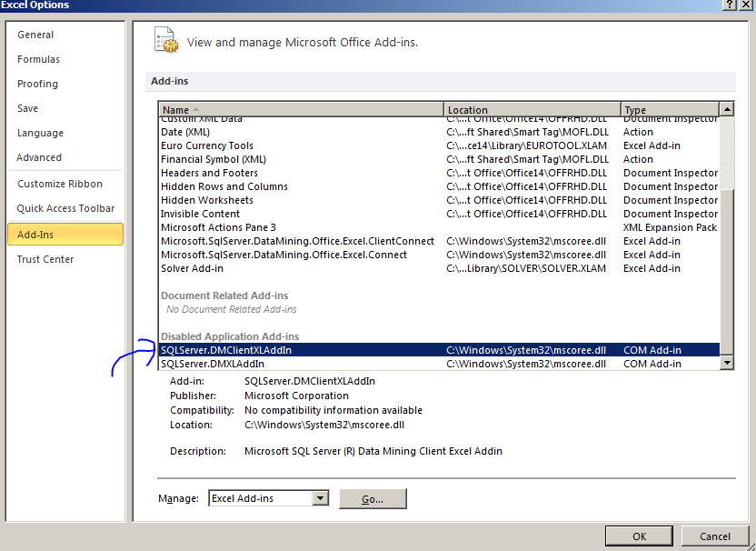
Task: Click the scrollbar up arrow
Action: 727,108
